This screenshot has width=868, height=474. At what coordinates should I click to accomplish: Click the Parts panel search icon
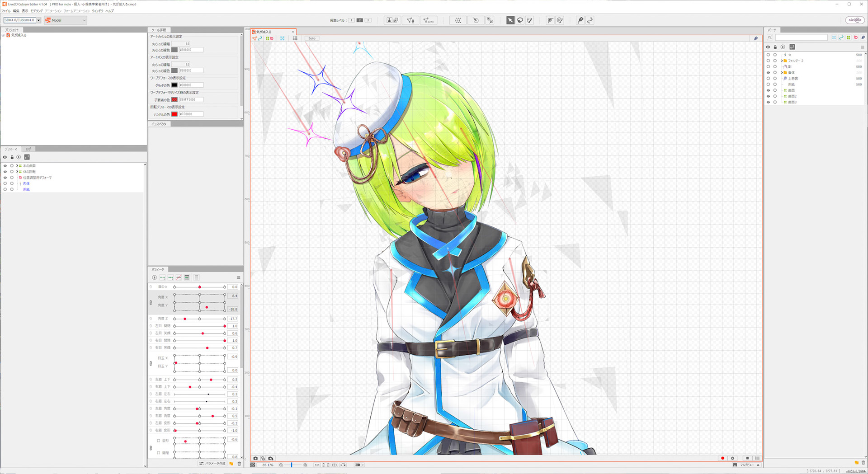click(x=770, y=38)
